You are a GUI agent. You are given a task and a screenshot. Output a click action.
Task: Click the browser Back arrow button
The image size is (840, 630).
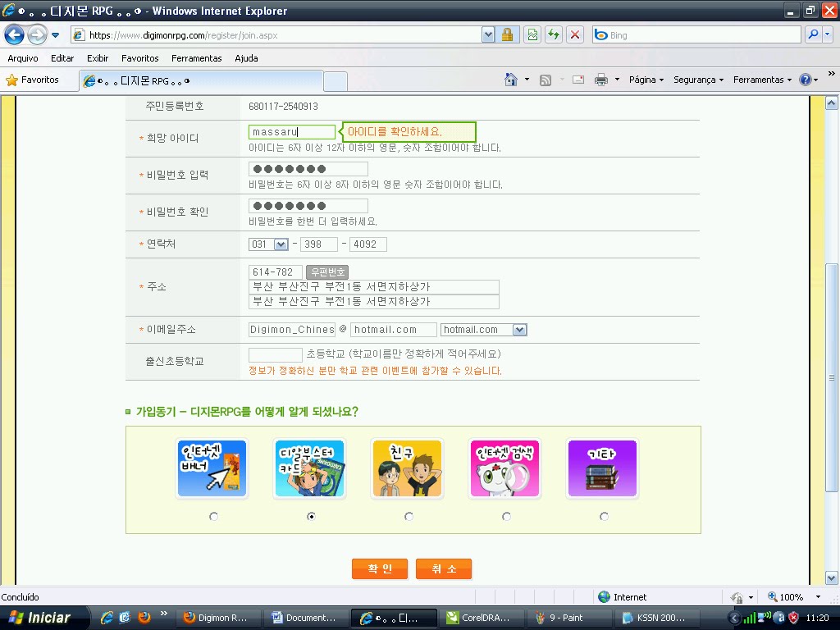click(15, 35)
